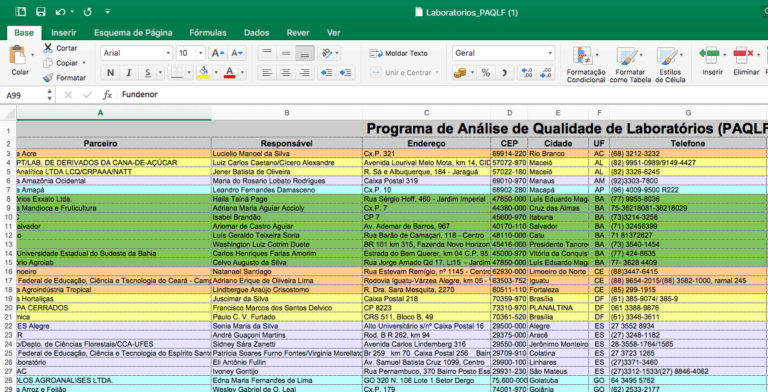
Task: Apply percent style format
Action: [485, 73]
